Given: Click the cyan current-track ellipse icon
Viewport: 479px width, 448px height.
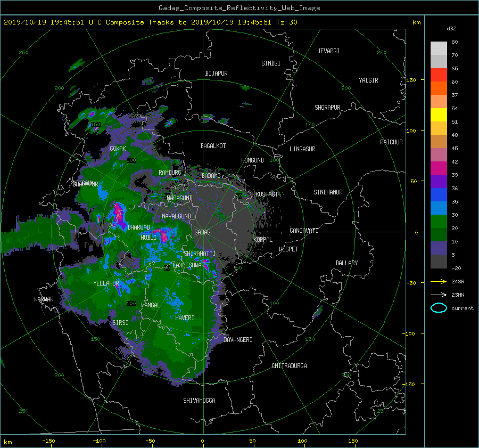Looking at the screenshot, I should (x=439, y=308).
